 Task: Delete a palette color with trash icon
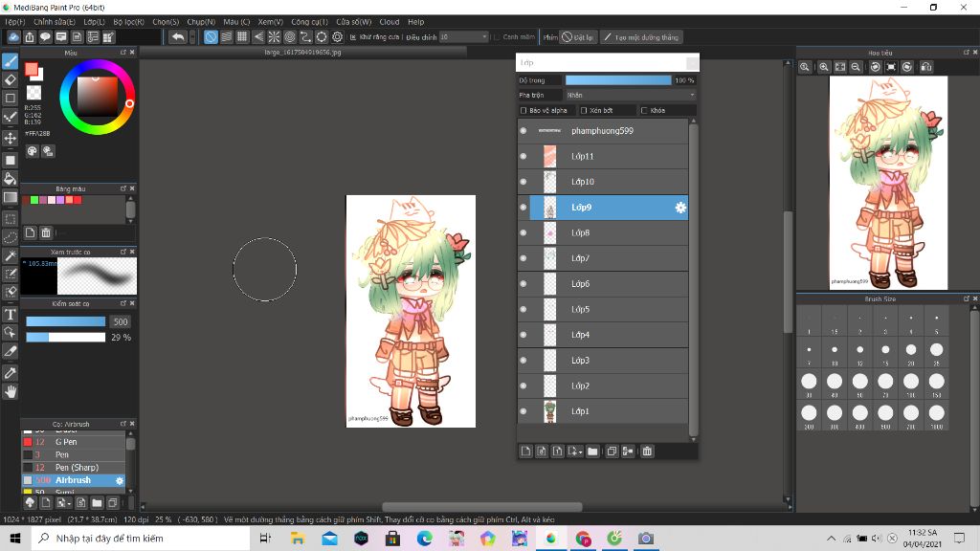tap(46, 232)
